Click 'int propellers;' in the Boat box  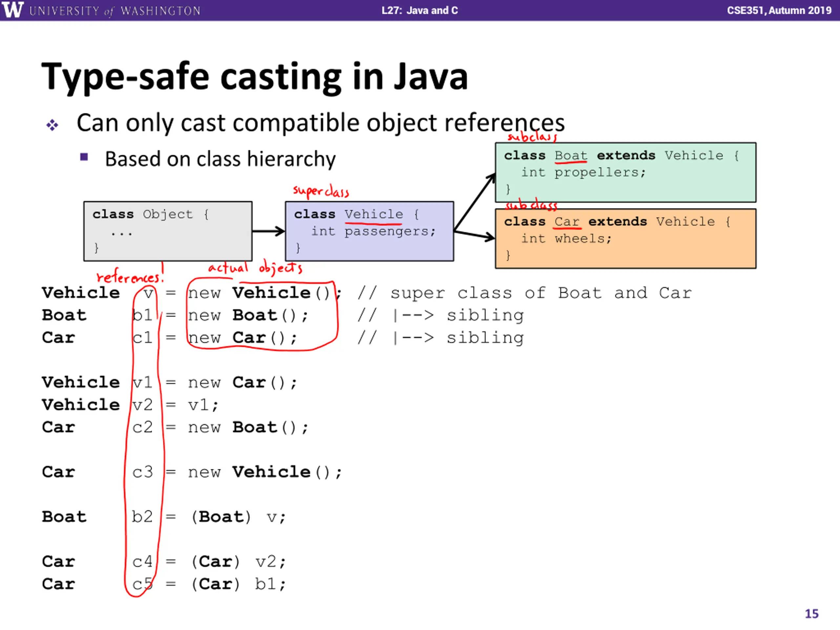point(583,172)
